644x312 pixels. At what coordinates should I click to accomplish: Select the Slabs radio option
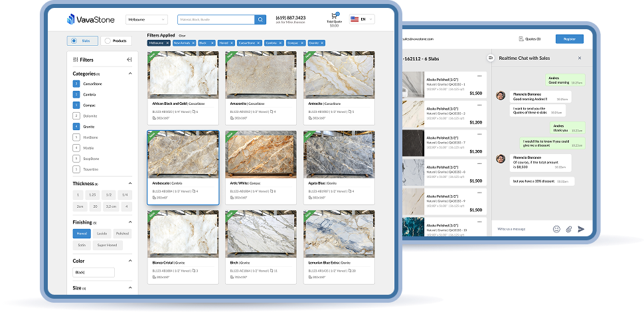82,41
